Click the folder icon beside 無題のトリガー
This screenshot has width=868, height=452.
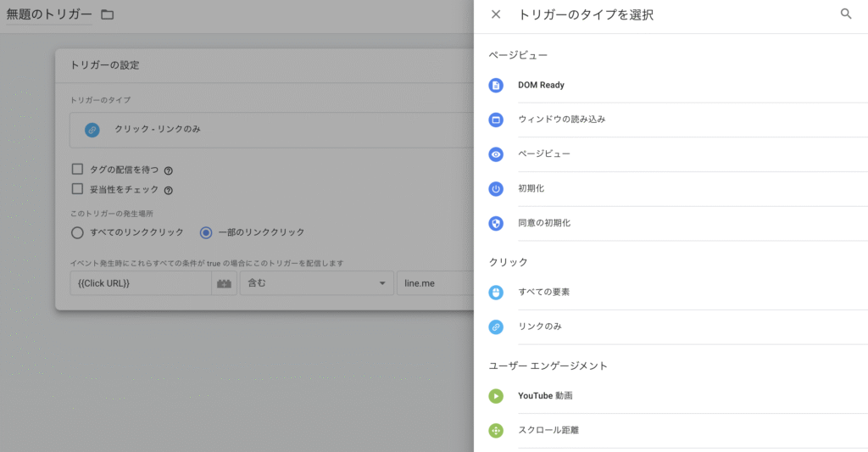pos(107,14)
